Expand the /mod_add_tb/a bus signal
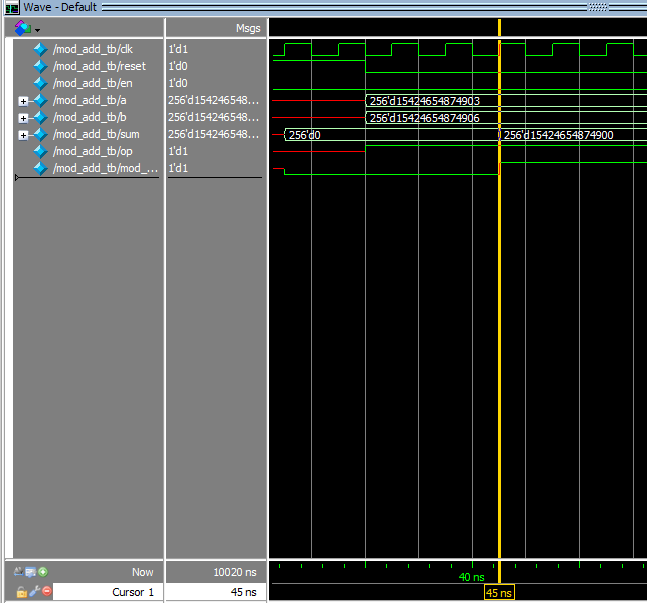 point(23,101)
